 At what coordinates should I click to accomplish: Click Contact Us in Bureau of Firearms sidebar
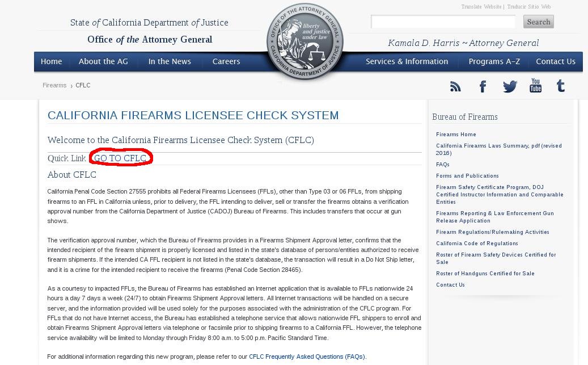pos(450,284)
